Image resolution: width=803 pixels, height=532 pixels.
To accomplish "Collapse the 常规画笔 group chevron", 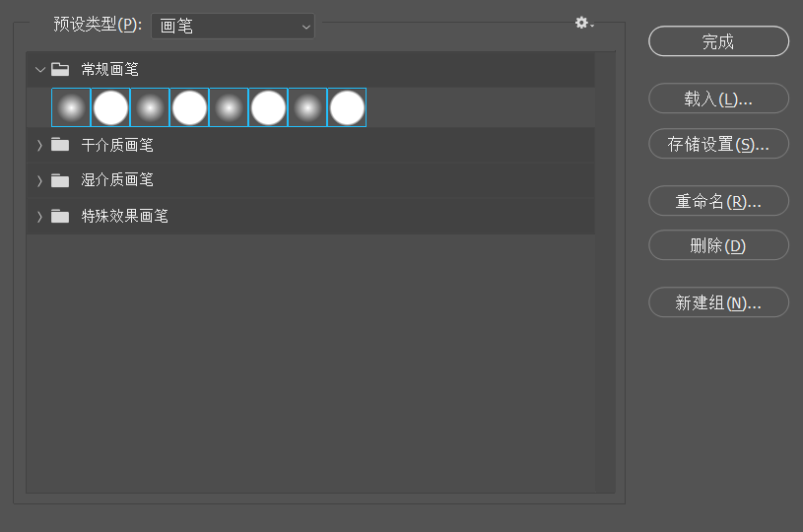I will (40, 69).
